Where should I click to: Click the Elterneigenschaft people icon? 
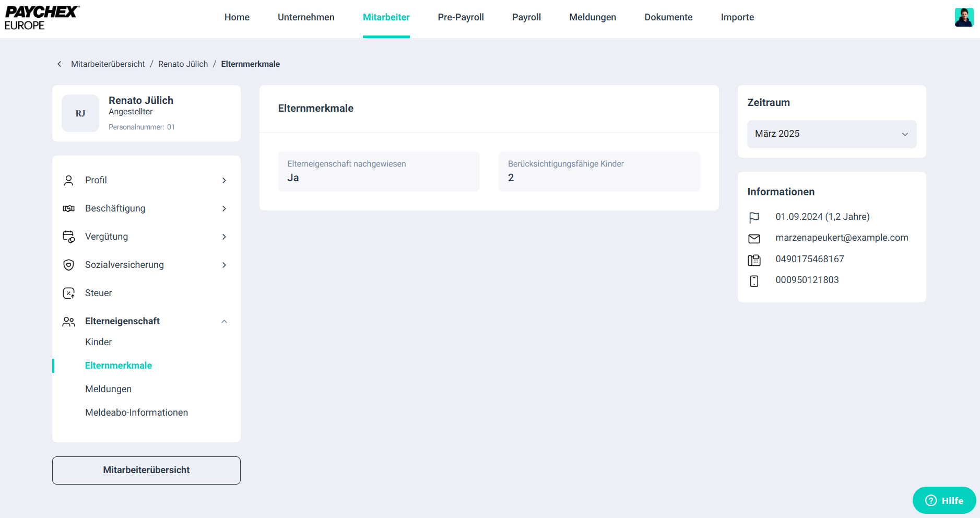(68, 322)
